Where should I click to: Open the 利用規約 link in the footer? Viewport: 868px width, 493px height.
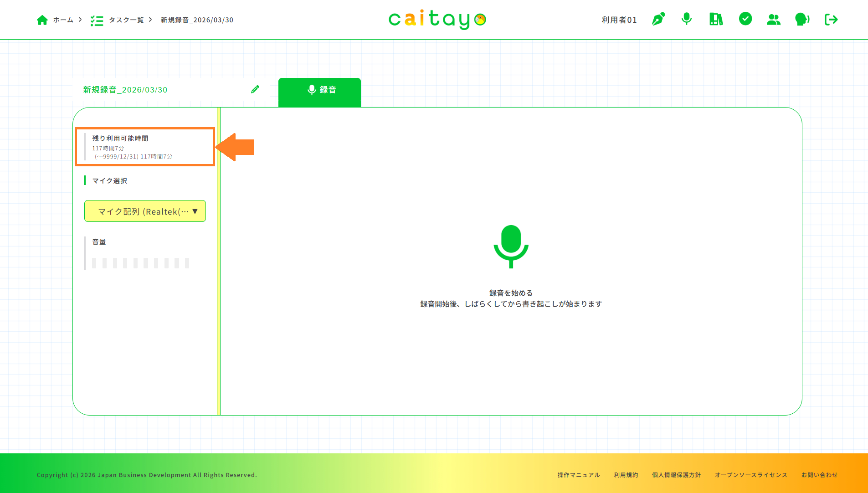pos(626,475)
